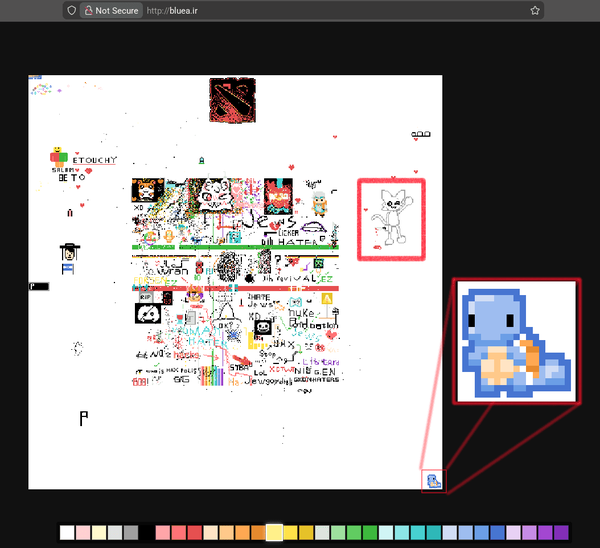This screenshot has height=548, width=600.
Task: Click the "ETOUCHY" text on canvas
Action: [x=95, y=160]
